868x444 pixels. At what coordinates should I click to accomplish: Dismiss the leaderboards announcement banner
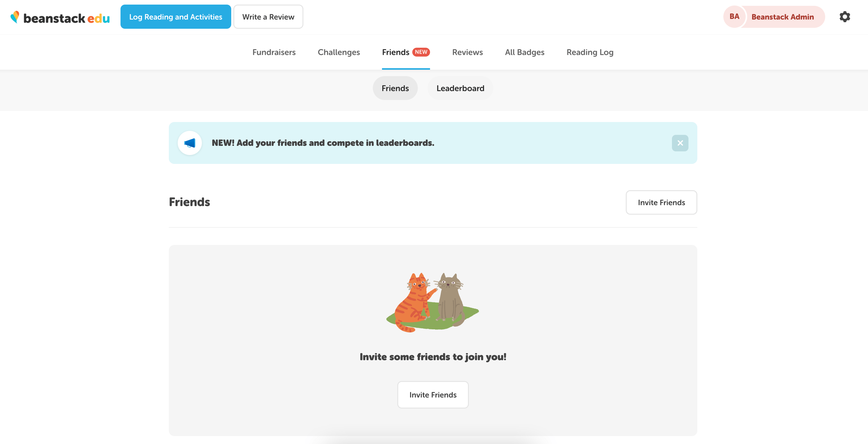click(680, 143)
